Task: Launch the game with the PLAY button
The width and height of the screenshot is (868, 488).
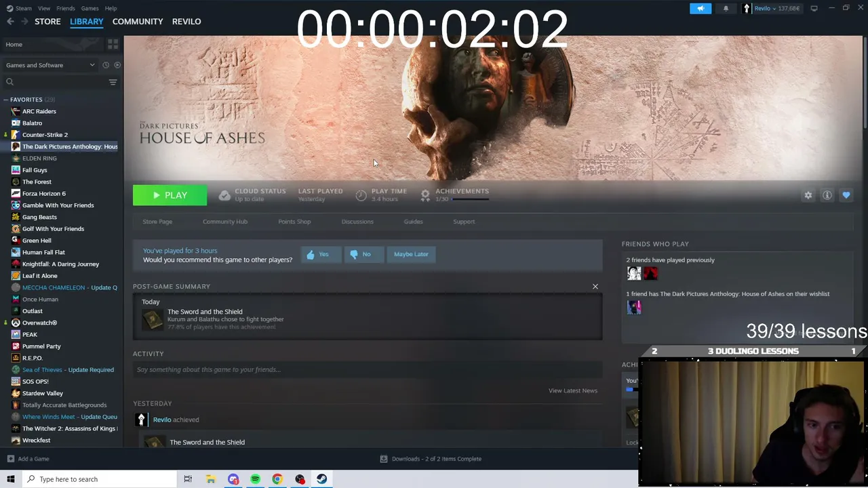Action: pos(170,195)
